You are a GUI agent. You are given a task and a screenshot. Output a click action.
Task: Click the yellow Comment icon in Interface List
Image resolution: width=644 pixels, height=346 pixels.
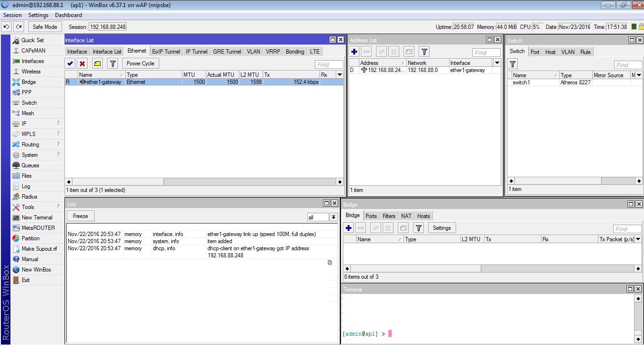click(97, 64)
